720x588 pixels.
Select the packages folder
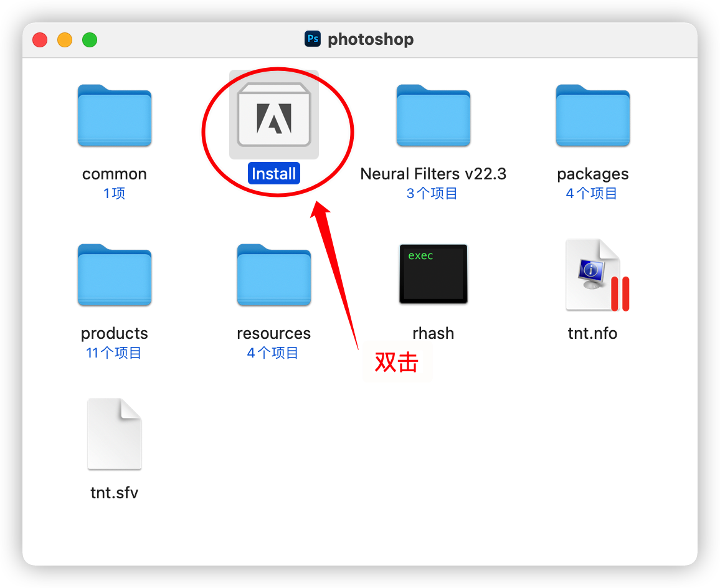coord(592,116)
